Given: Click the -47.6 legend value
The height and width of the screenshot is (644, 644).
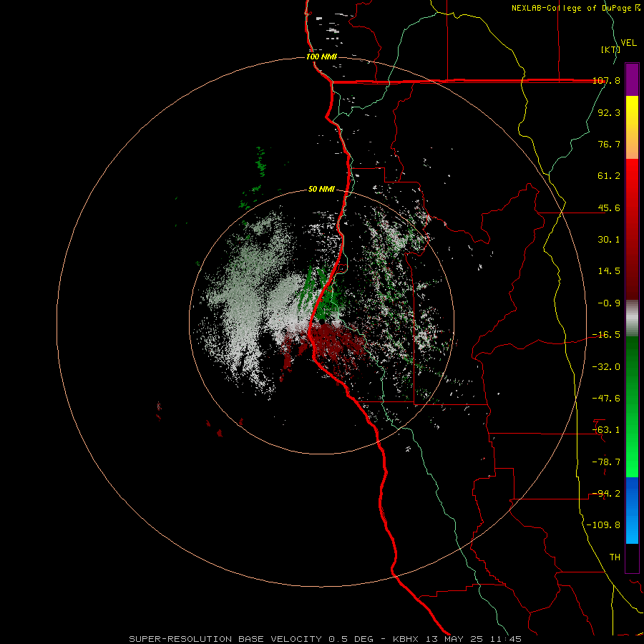Looking at the screenshot, I should [x=606, y=399].
